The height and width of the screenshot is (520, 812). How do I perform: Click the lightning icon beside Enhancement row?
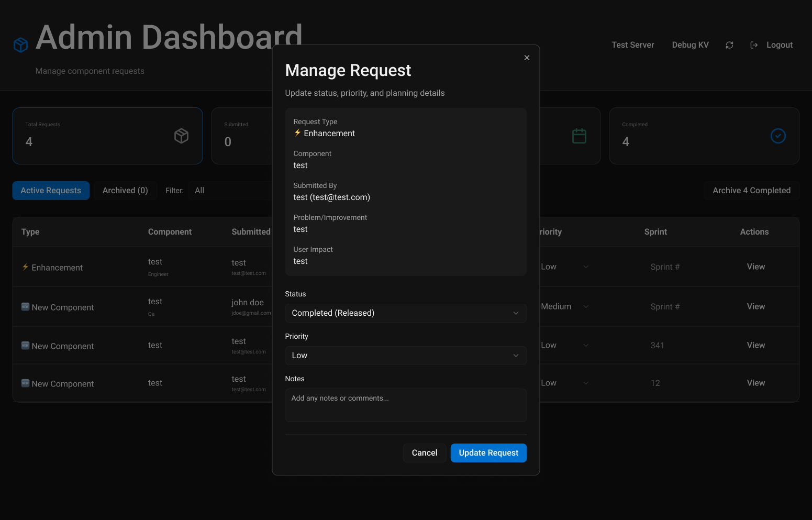(x=25, y=267)
